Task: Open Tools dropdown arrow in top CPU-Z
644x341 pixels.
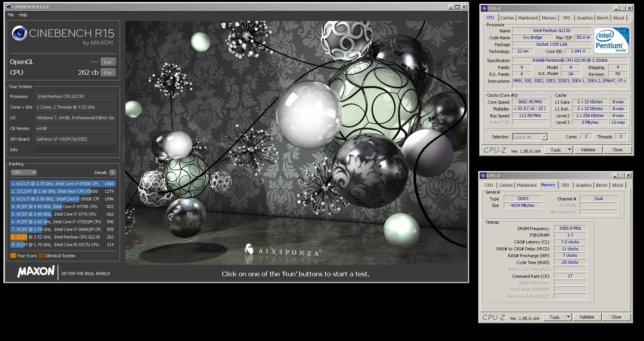Action: [570, 150]
